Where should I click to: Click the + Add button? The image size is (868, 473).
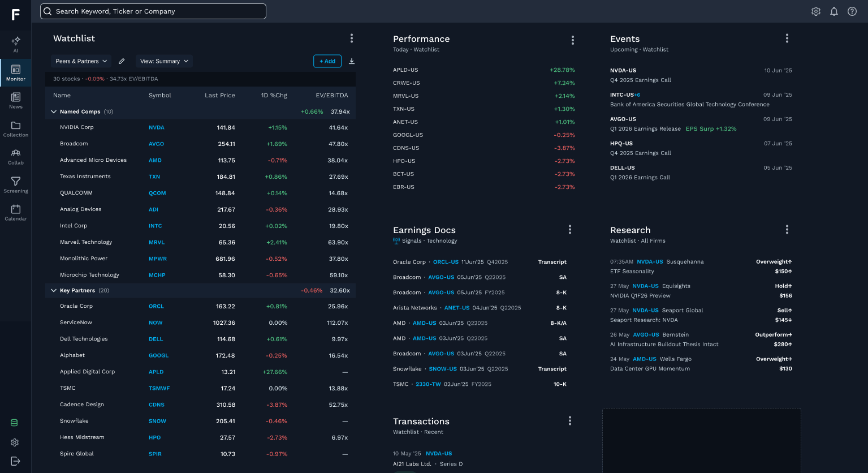327,61
